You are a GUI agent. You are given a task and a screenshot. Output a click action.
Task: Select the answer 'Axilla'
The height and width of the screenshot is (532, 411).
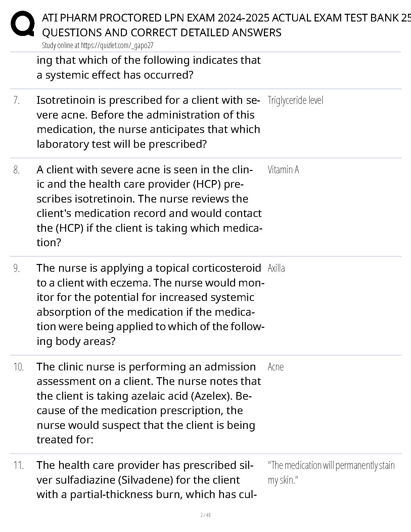click(276, 268)
